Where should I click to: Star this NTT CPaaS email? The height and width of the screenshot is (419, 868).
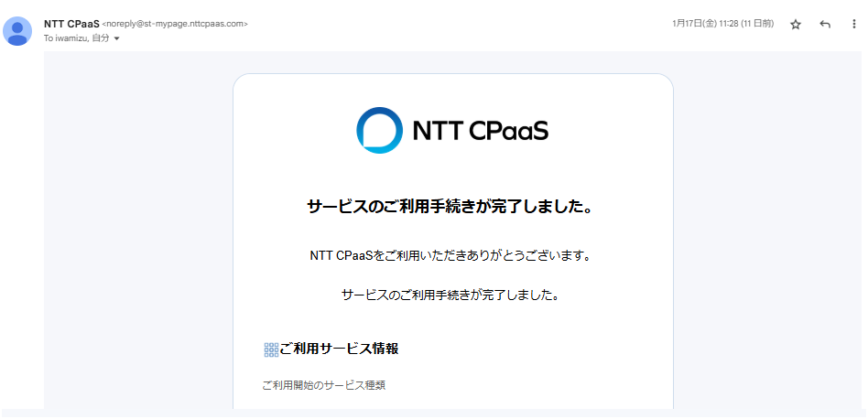(x=796, y=25)
